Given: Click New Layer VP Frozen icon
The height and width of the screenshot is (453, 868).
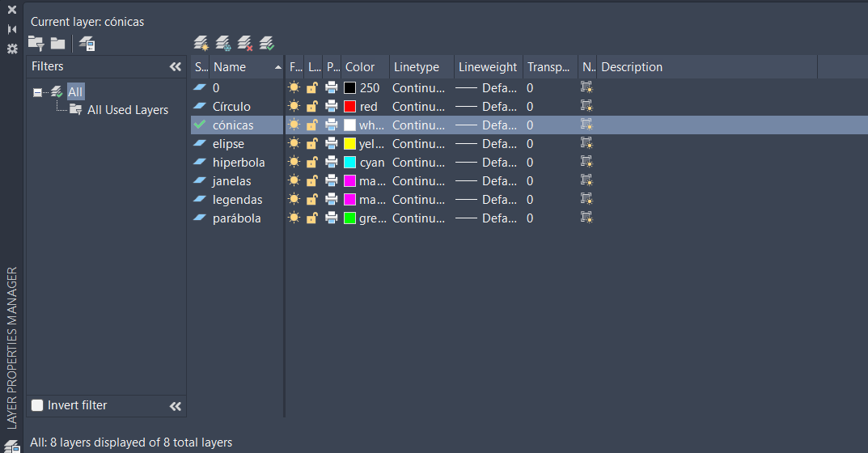Looking at the screenshot, I should [x=223, y=43].
